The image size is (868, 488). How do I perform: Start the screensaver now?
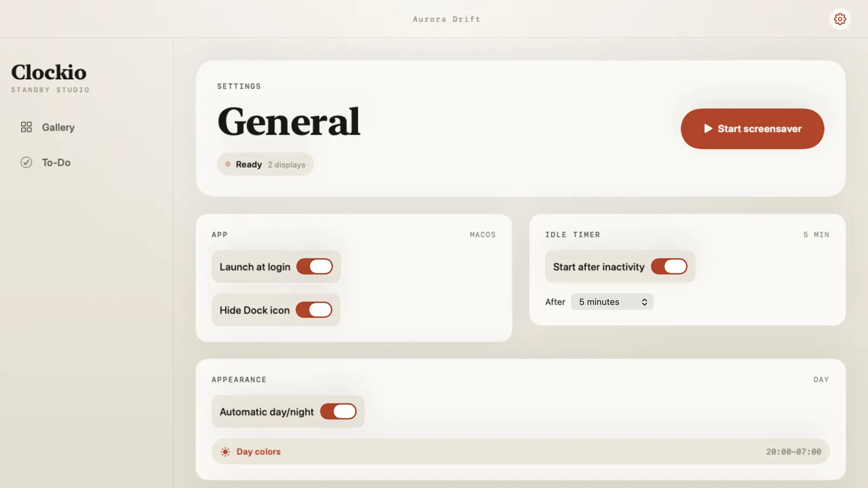752,129
